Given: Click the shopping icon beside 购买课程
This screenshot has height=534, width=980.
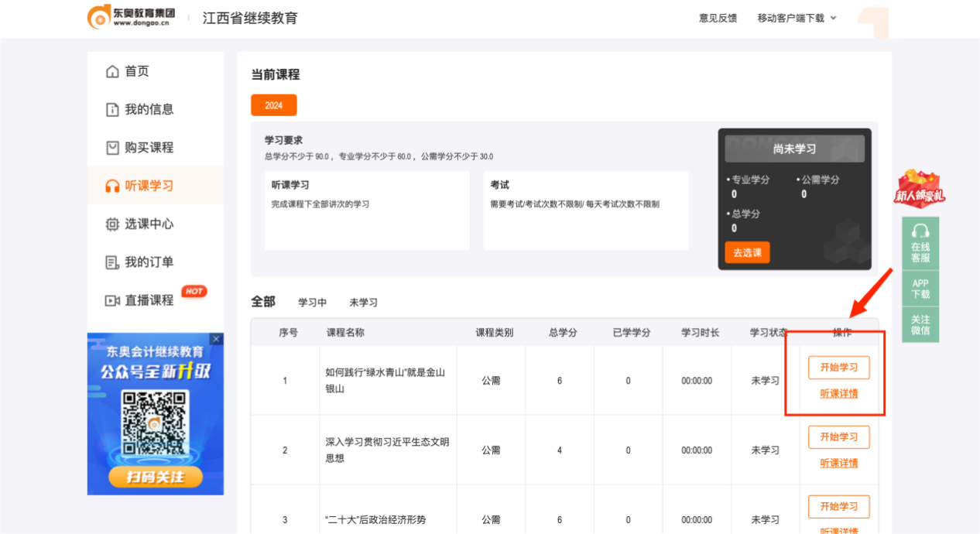Looking at the screenshot, I should tap(112, 148).
